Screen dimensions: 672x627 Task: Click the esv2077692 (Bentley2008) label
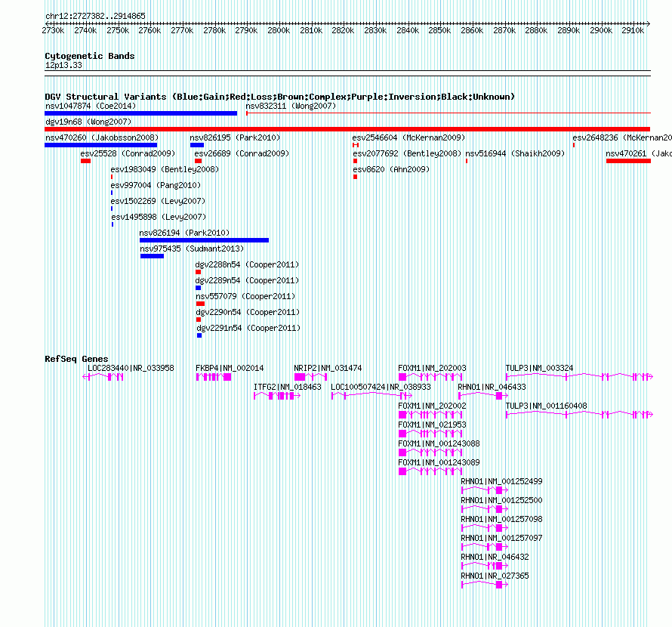[407, 153]
